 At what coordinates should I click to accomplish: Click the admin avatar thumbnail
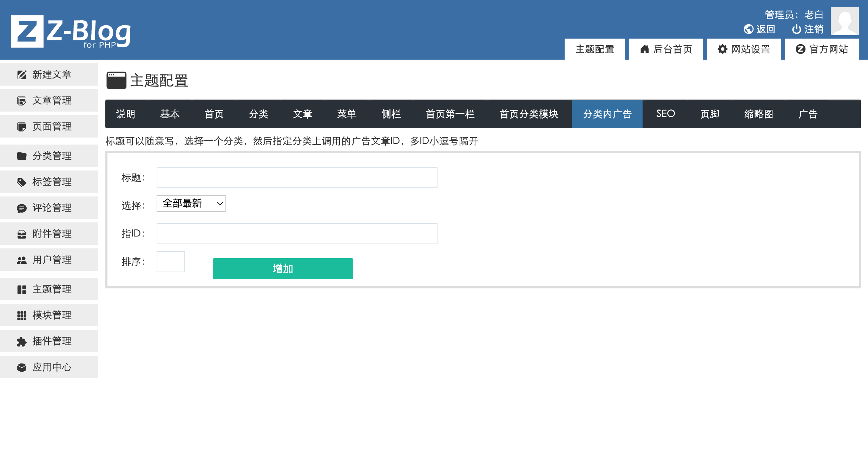pos(844,21)
